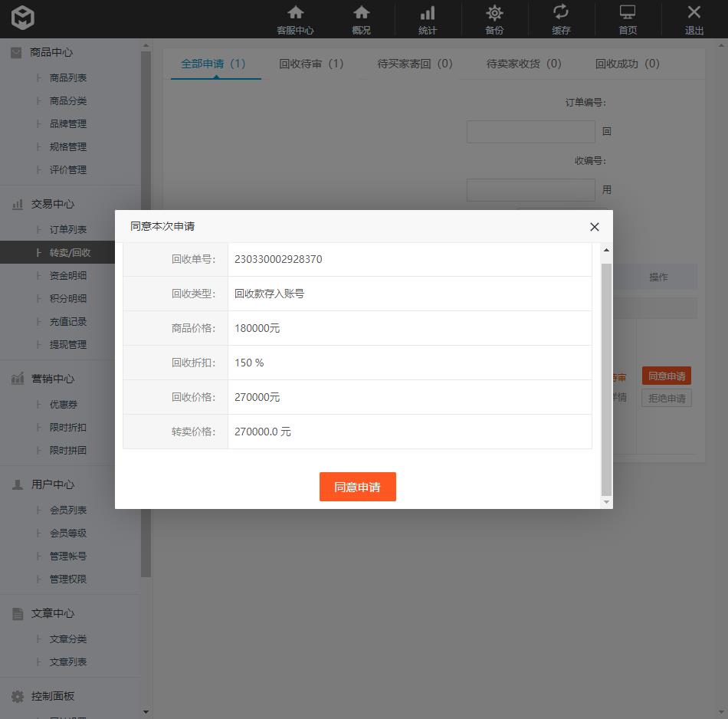
Task: Collapse the 商品中心 sidebar section
Action: tap(51, 52)
